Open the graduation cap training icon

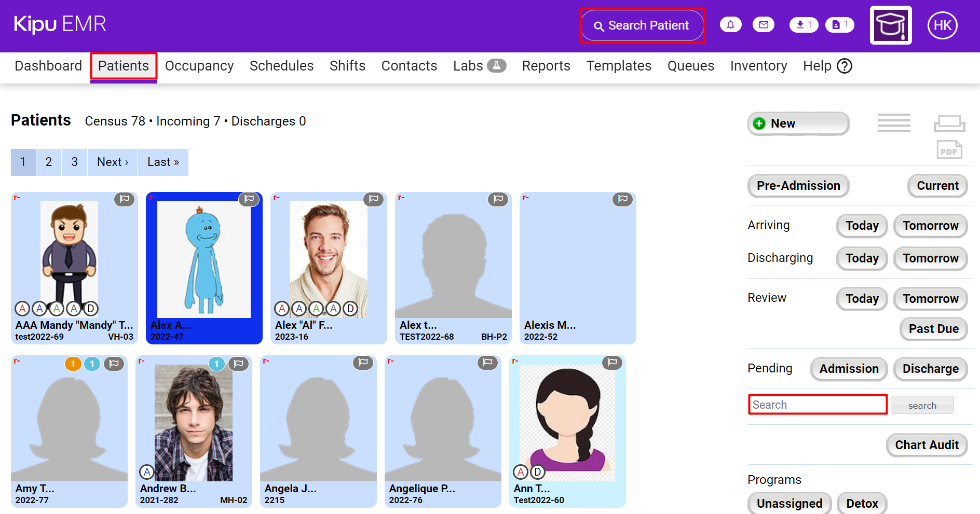pos(890,25)
